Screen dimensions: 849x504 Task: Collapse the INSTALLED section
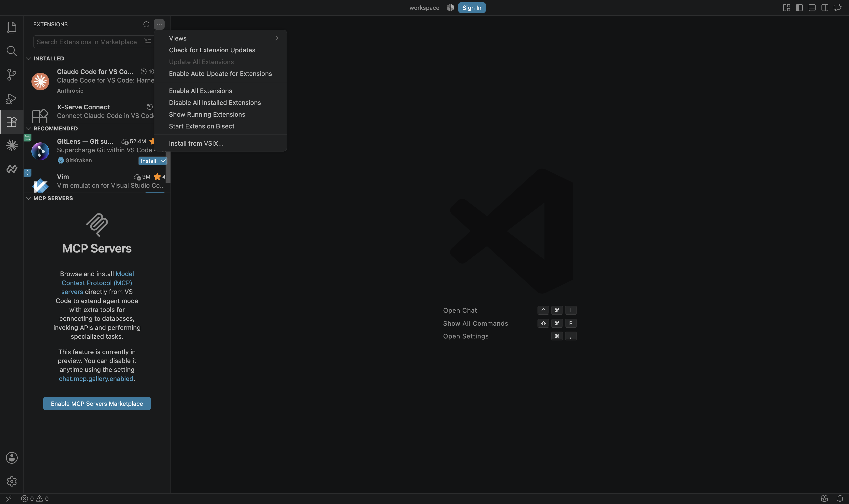pos(28,58)
